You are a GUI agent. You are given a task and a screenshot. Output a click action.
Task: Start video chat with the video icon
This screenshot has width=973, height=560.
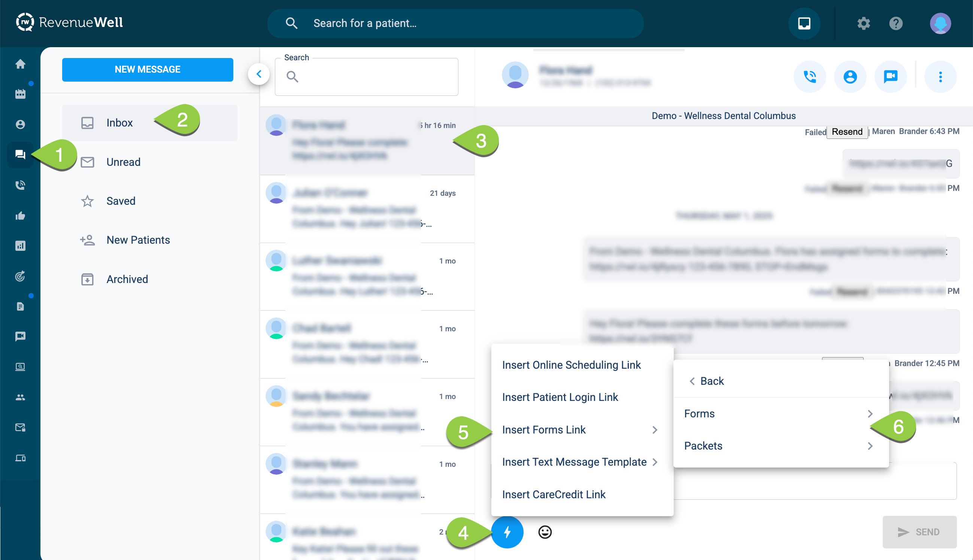pos(890,76)
